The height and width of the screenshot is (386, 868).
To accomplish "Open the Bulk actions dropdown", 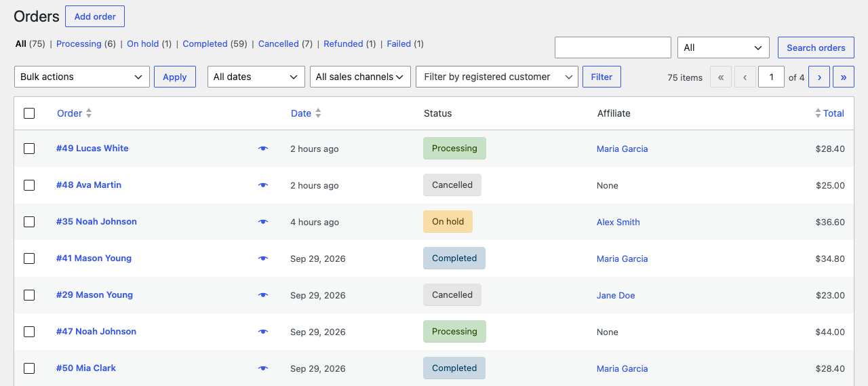I will [82, 77].
